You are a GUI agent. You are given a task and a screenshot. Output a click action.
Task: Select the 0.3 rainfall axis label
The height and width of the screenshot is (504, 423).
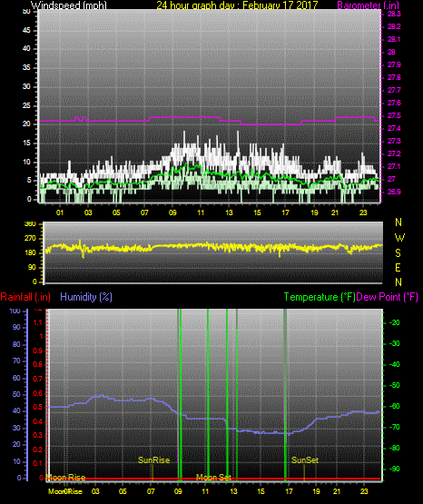click(x=38, y=435)
